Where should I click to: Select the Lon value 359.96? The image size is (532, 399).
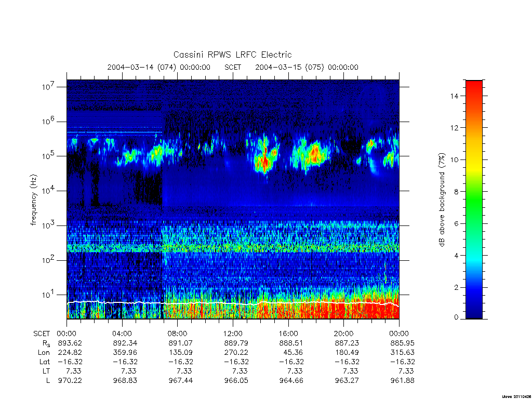click(x=125, y=353)
